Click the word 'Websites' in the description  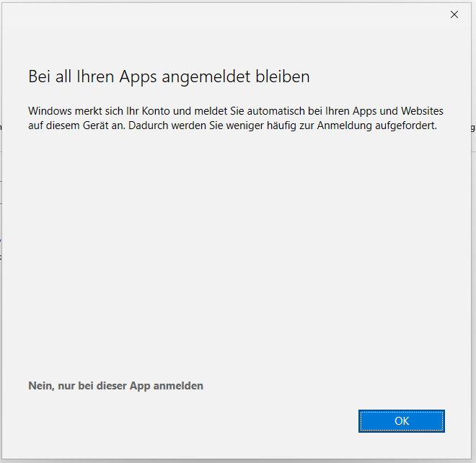pyautogui.click(x=420, y=111)
